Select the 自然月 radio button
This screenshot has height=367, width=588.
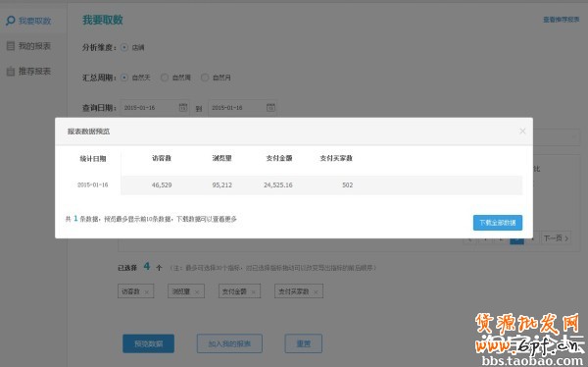[205, 78]
